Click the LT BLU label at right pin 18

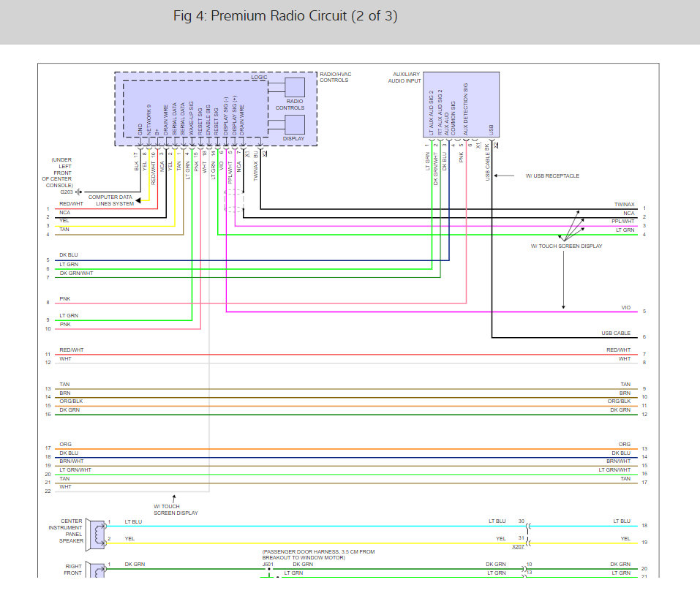point(622,521)
